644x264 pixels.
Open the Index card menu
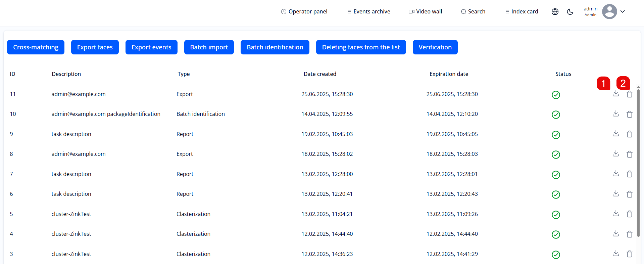(x=522, y=12)
